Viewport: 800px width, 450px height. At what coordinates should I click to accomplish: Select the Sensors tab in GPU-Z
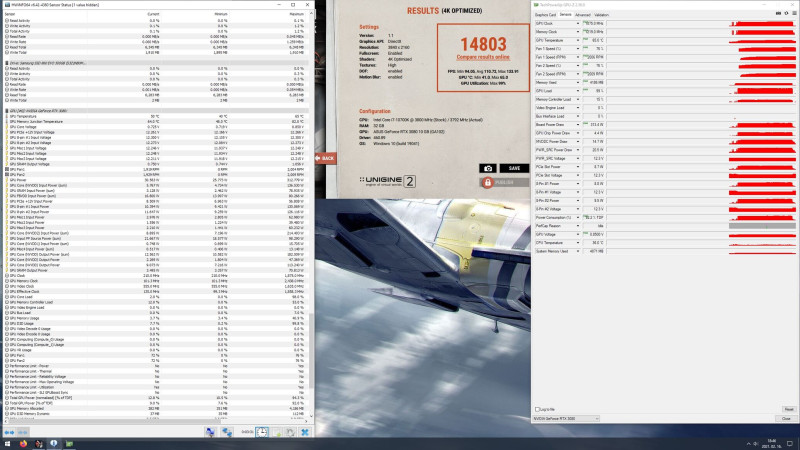tap(565, 15)
